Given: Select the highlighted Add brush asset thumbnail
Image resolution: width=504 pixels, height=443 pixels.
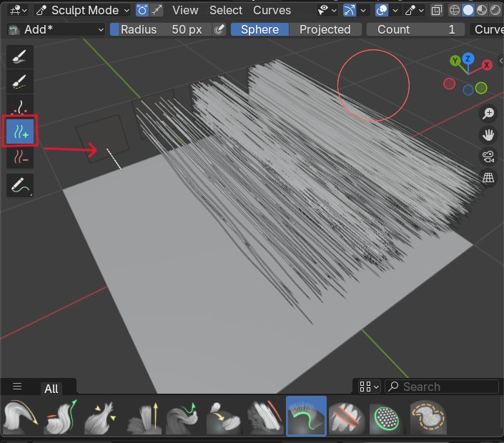Looking at the screenshot, I should pyautogui.click(x=306, y=417).
